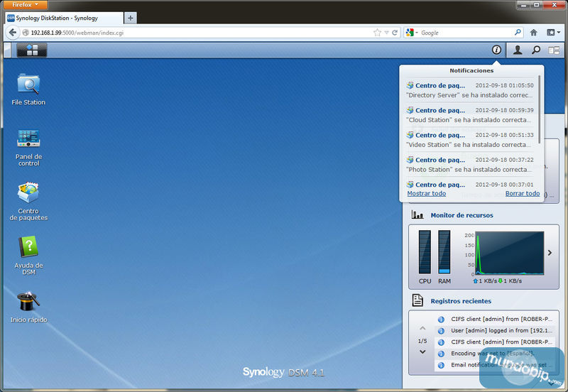Open the Firefox application menu
Image resolution: width=568 pixels, height=392 pixels.
point(26,4)
